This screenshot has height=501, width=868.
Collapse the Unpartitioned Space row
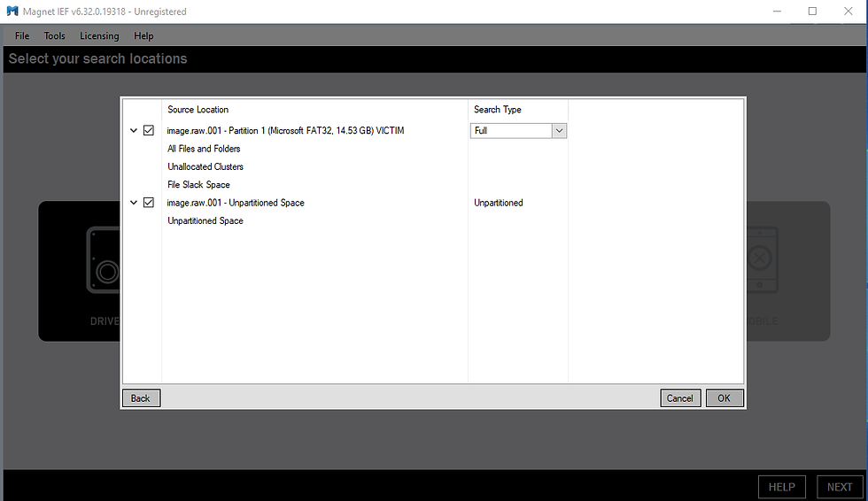point(134,203)
